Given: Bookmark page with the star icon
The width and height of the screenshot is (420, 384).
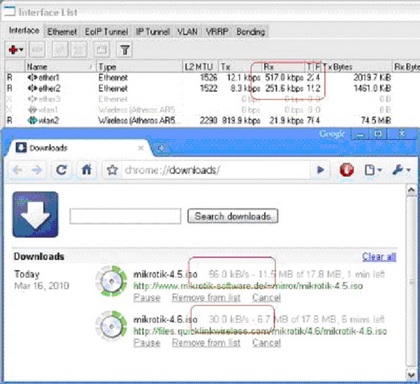Looking at the screenshot, I should click(112, 170).
